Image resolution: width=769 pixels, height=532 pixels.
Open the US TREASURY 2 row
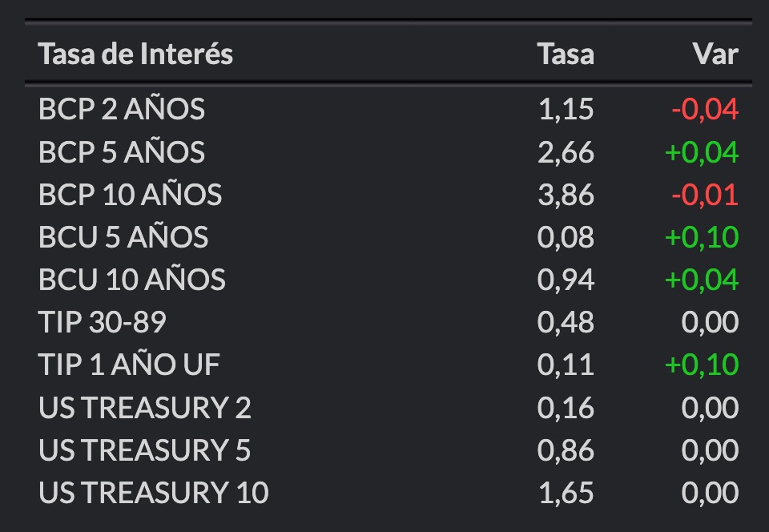[388, 407]
